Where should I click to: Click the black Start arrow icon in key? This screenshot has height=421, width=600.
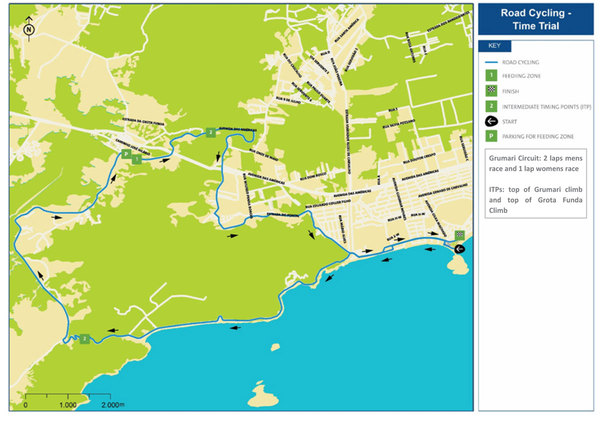(491, 120)
